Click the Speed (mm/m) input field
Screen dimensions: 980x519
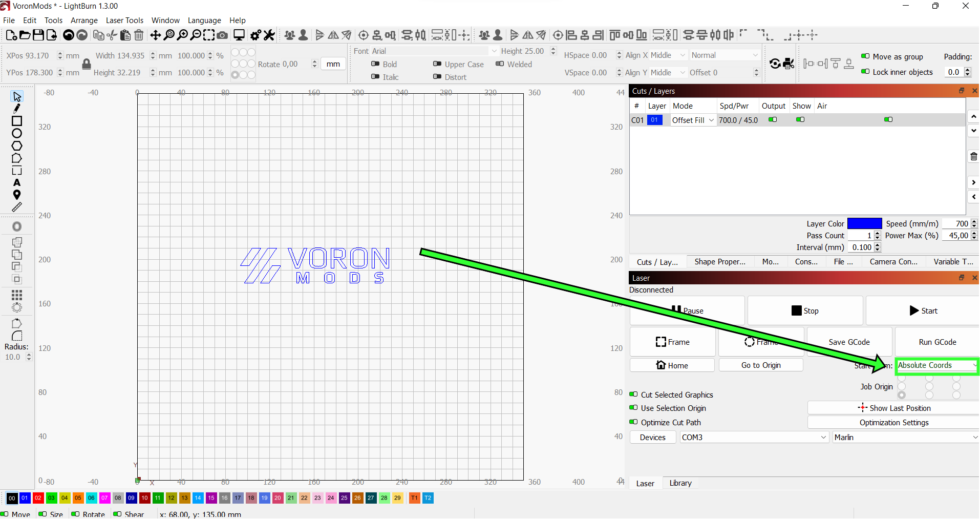[x=956, y=223]
